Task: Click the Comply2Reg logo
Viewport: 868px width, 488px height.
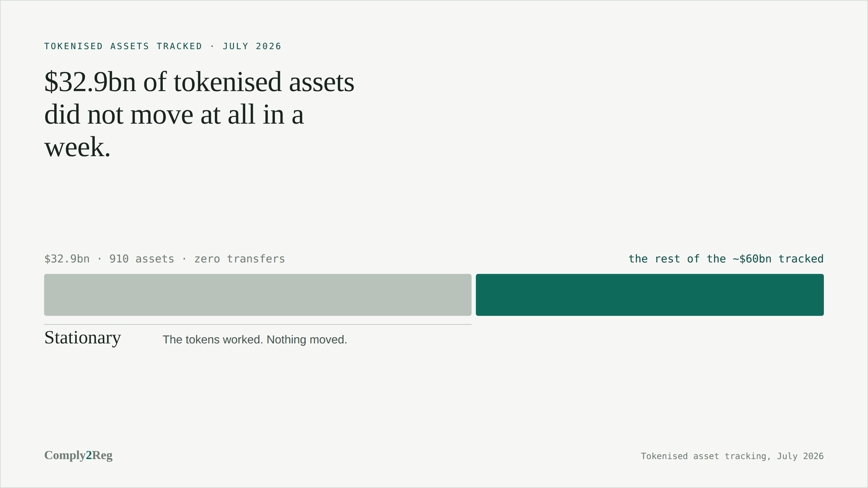Action: (x=78, y=455)
